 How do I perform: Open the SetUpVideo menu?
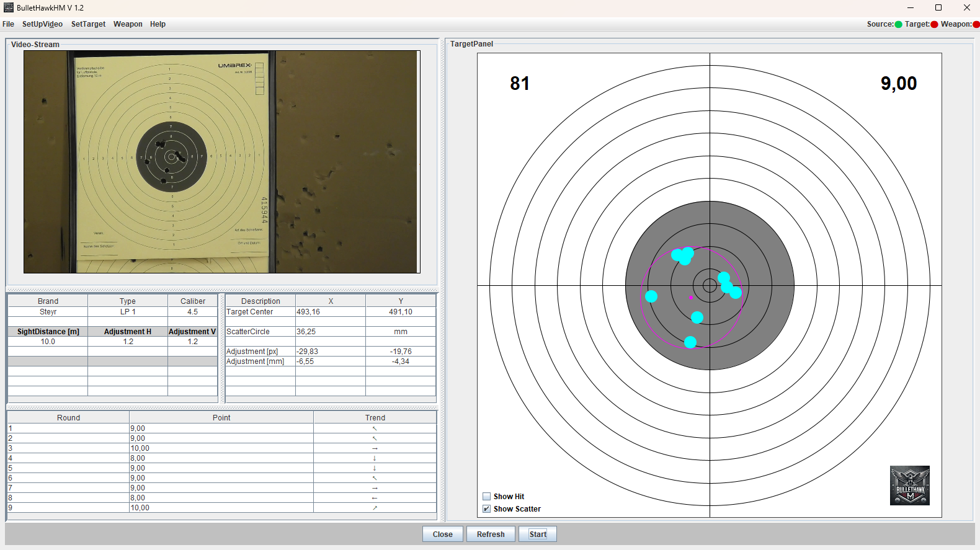(42, 24)
